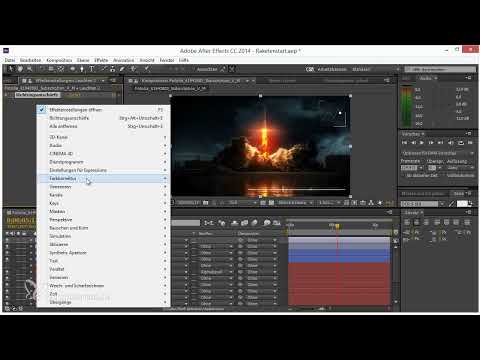
Task: Open the font family dropdown arrow
Action: click(x=442, y=204)
